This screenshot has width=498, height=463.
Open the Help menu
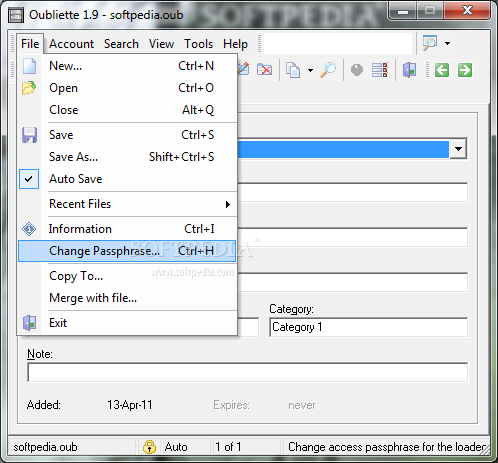click(235, 44)
